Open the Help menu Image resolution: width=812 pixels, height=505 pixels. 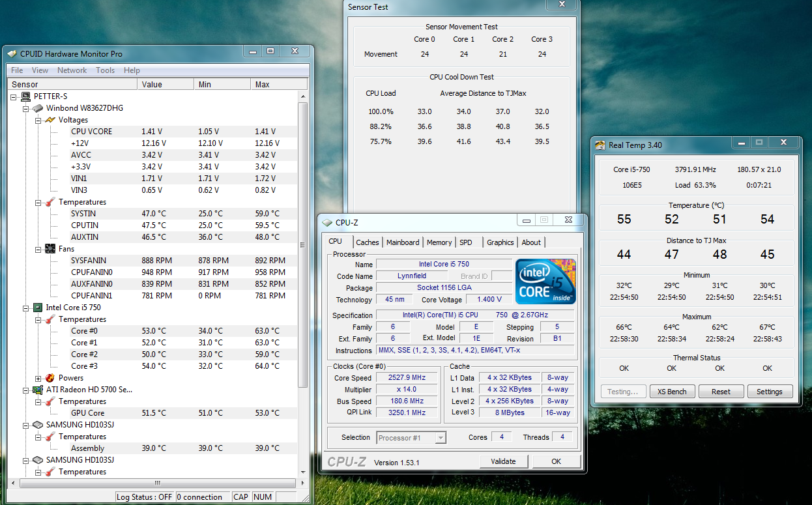[x=132, y=70]
